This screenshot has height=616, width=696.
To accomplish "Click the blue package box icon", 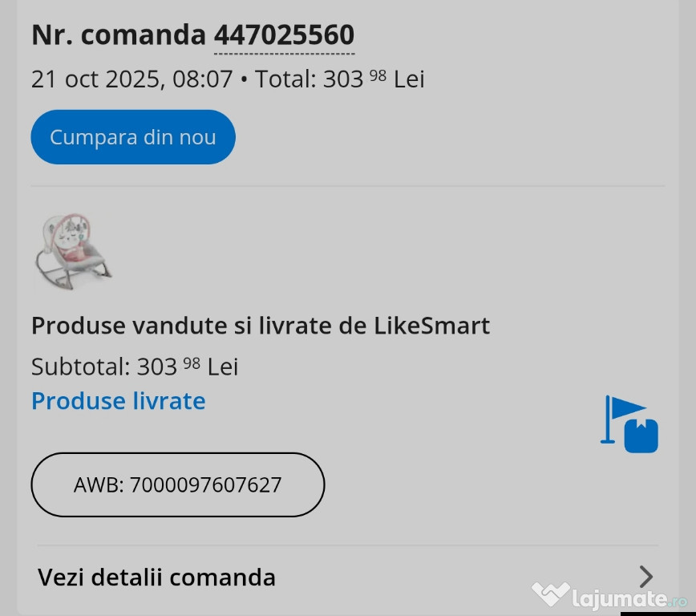I will coord(641,436).
